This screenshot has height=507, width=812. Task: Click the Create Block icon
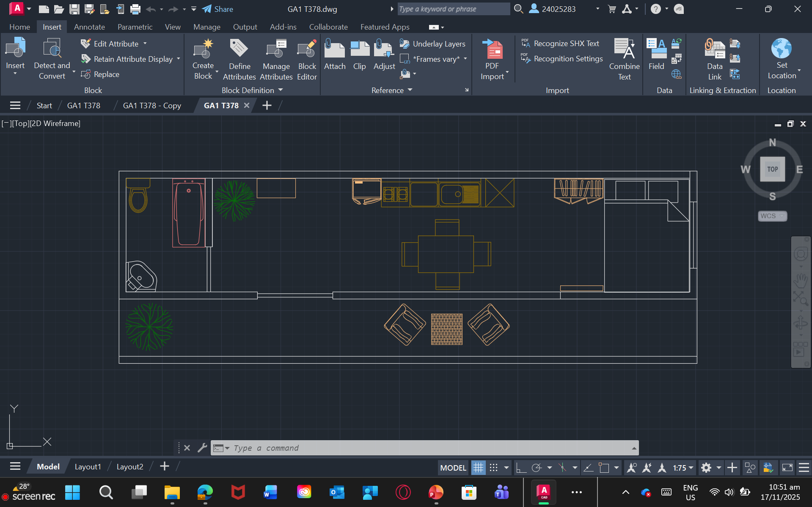[203, 49]
